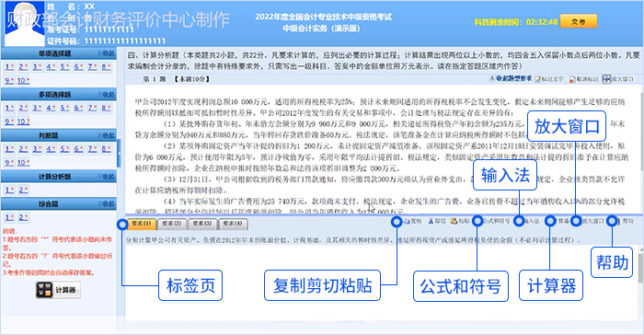Click the 综合题 section header

pos(59,204)
